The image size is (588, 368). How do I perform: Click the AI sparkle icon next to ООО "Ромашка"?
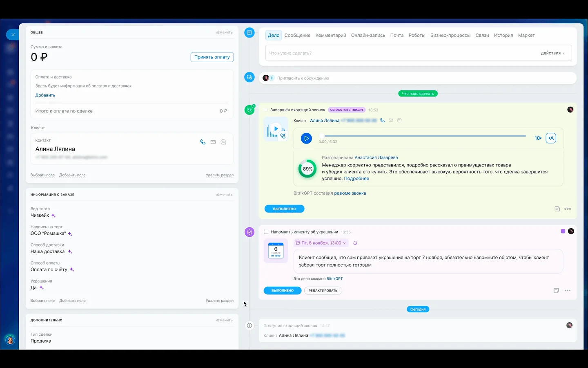click(x=70, y=234)
